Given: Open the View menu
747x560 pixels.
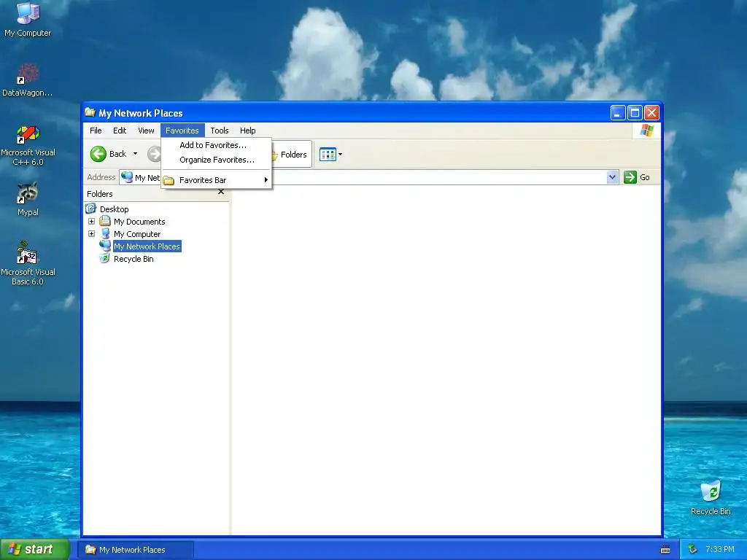Looking at the screenshot, I should pyautogui.click(x=146, y=131).
